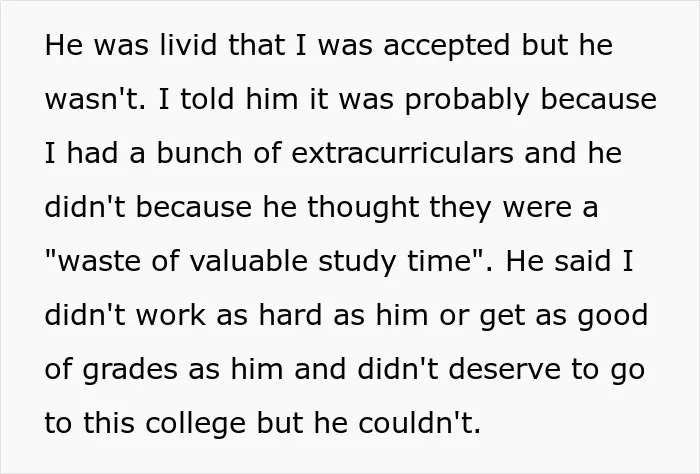Viewport: 700px width, 474px height.
Task: Click the word 'accepted' in first line
Action: (x=446, y=48)
